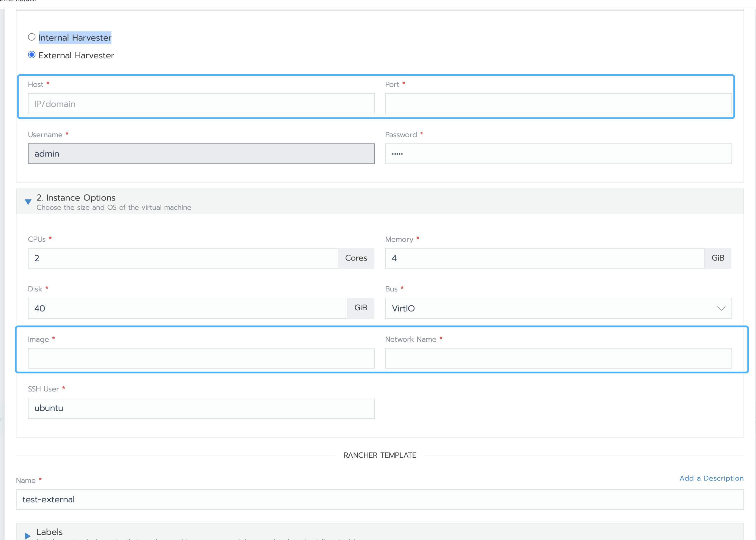The image size is (756, 540).
Task: Click the Password field with hidden dots
Action: [x=559, y=153]
